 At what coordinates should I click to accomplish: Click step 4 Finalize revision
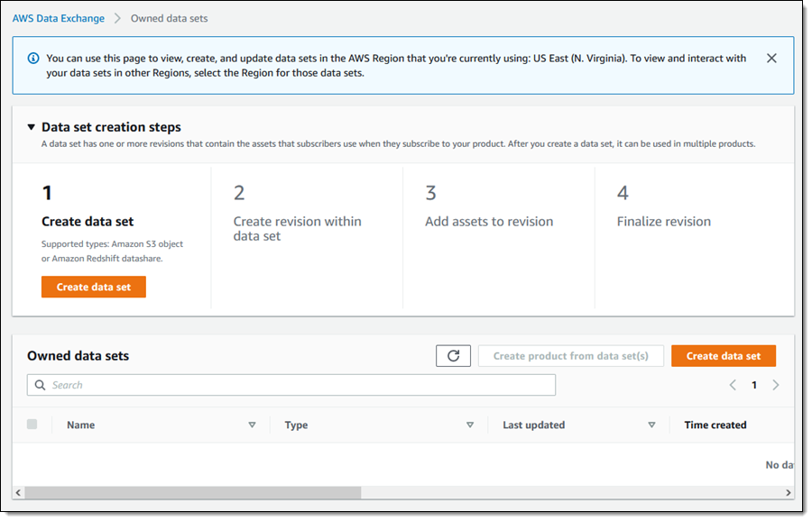pyautogui.click(x=663, y=222)
